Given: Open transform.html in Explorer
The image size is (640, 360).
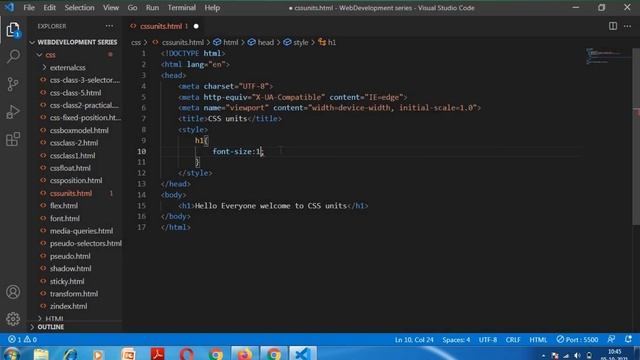Looking at the screenshot, I should [74, 294].
